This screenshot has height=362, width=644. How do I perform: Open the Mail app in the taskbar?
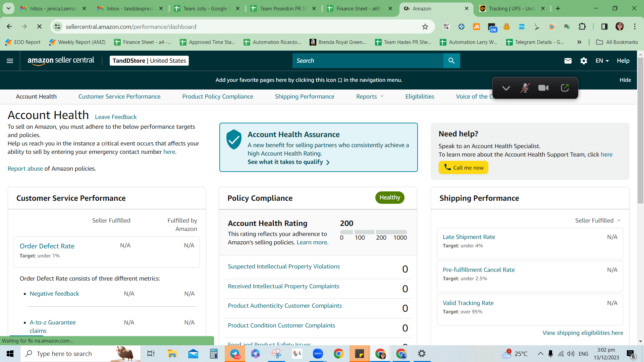193,354
